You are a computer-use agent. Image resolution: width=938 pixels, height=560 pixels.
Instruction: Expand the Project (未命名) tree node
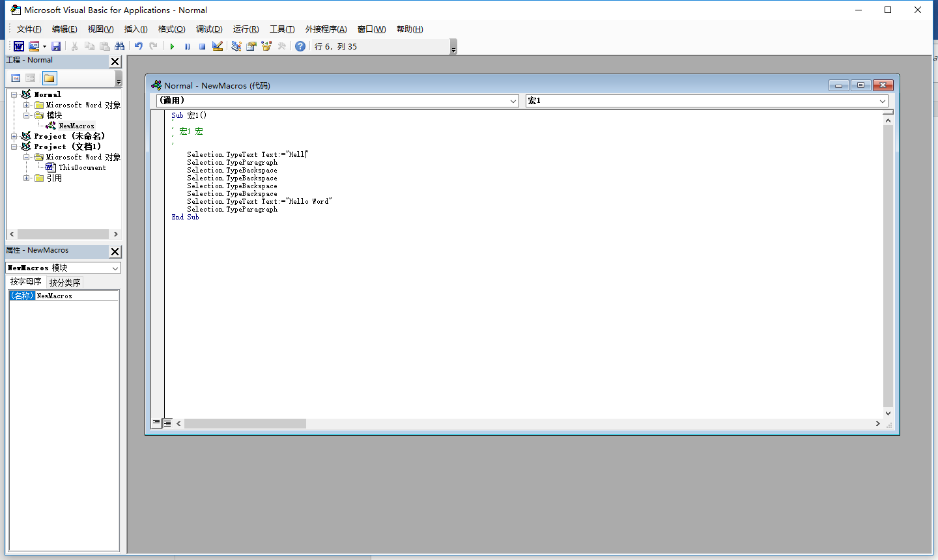pos(14,136)
